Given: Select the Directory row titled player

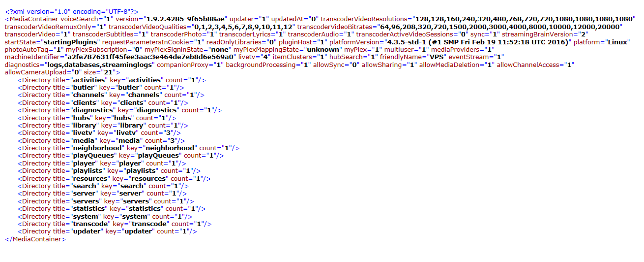Looking at the screenshot, I should pyautogui.click(x=102, y=163).
